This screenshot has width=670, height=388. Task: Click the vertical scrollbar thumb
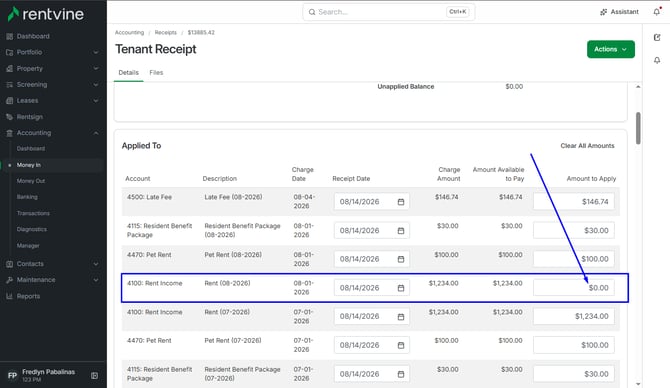638,128
